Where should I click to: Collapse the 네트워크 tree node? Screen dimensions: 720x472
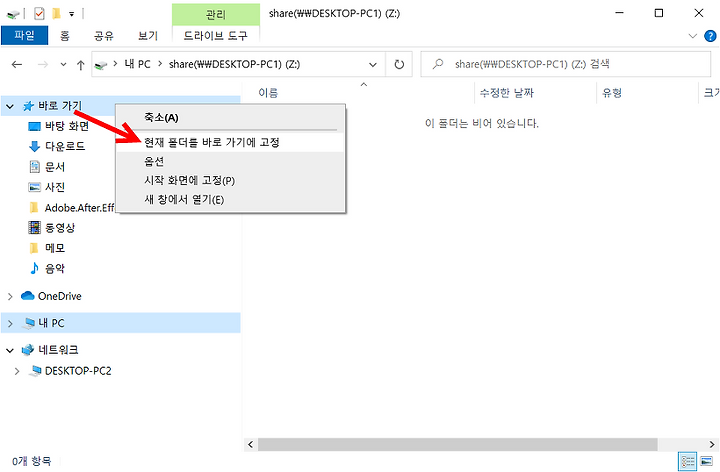(x=10, y=350)
